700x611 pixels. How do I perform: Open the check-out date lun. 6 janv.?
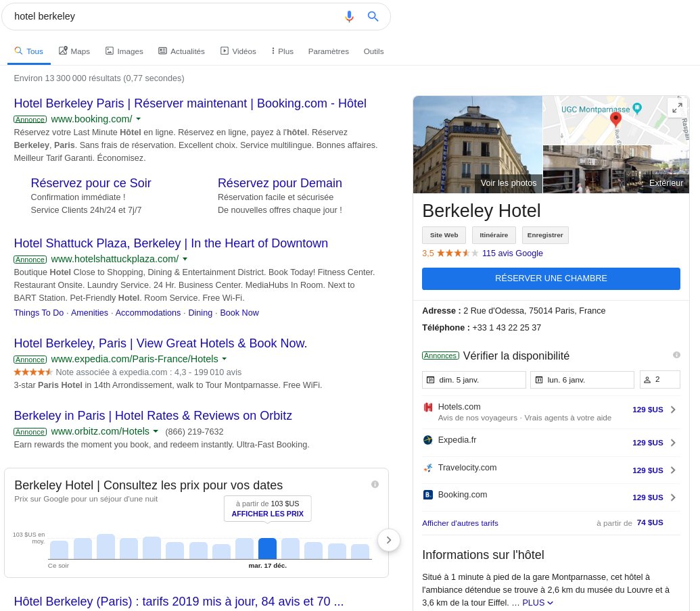tap(582, 380)
